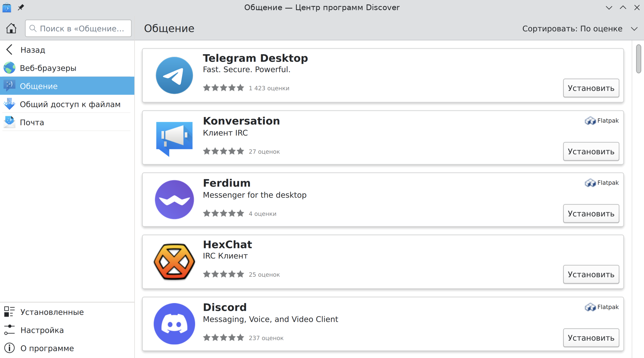
Task: Click Discord star rating
Action: click(x=224, y=338)
